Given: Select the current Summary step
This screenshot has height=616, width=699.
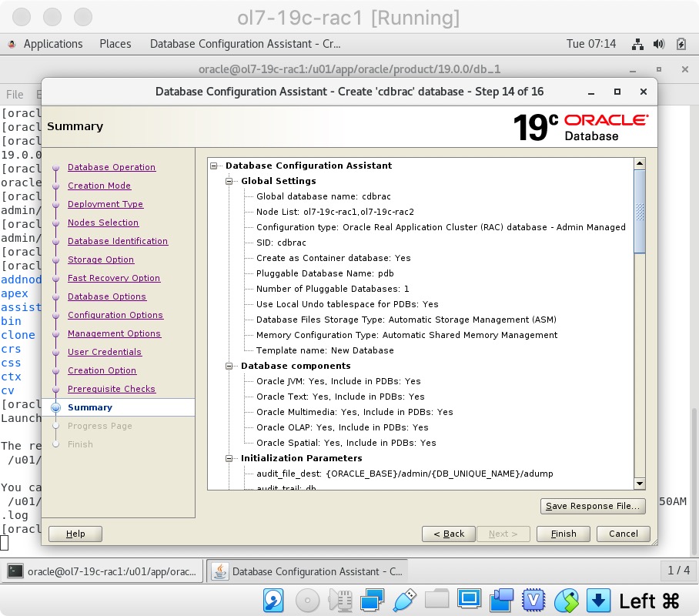Looking at the screenshot, I should coord(90,407).
